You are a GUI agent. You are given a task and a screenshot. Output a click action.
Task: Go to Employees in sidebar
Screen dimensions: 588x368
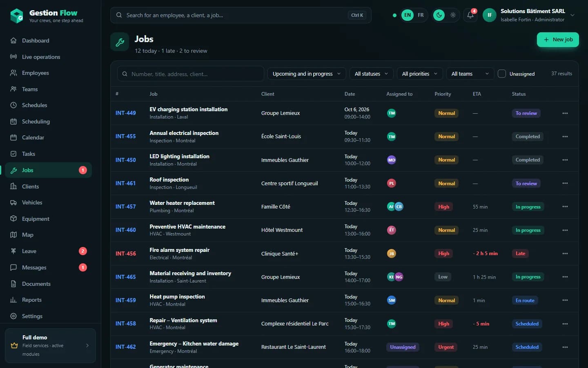point(48,73)
